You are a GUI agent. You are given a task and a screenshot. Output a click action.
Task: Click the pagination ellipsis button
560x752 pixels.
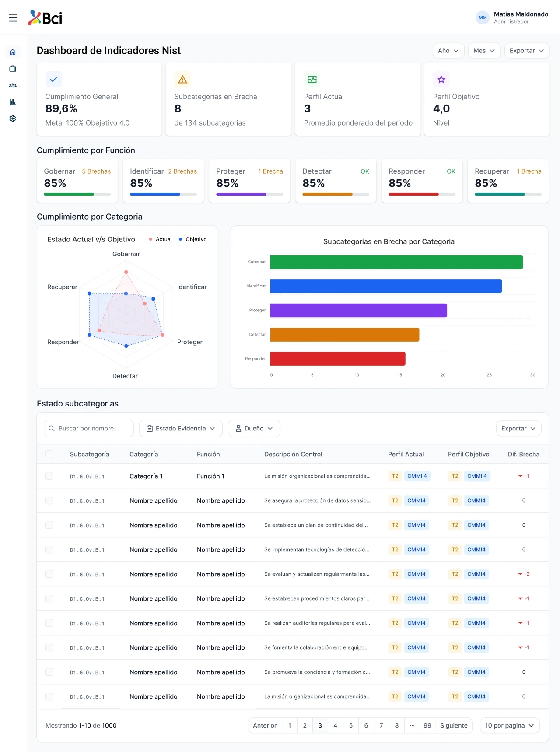coord(412,725)
